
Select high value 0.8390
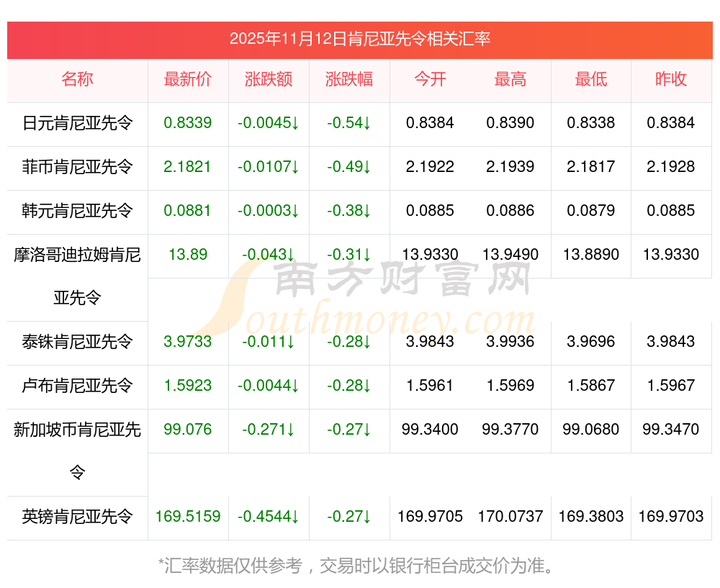510,122
